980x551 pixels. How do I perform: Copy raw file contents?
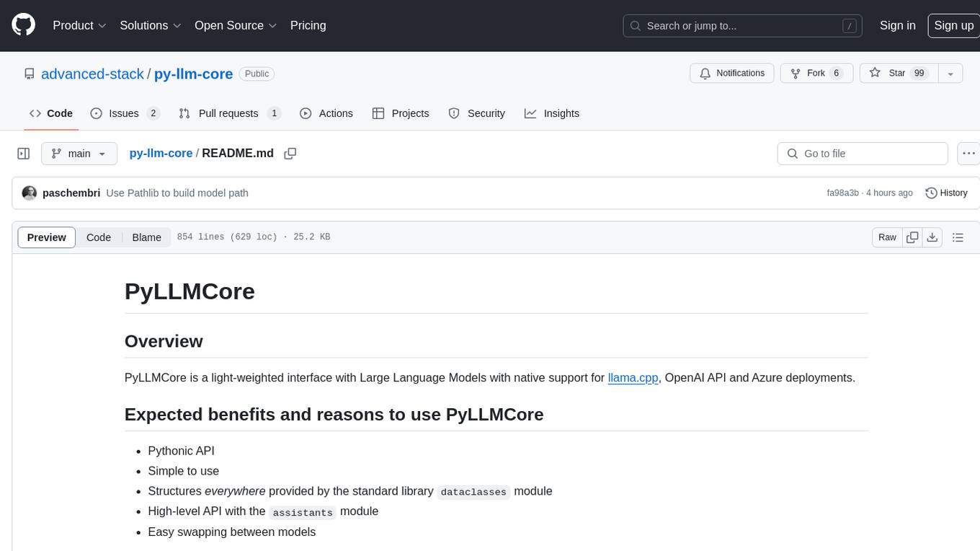click(x=913, y=237)
